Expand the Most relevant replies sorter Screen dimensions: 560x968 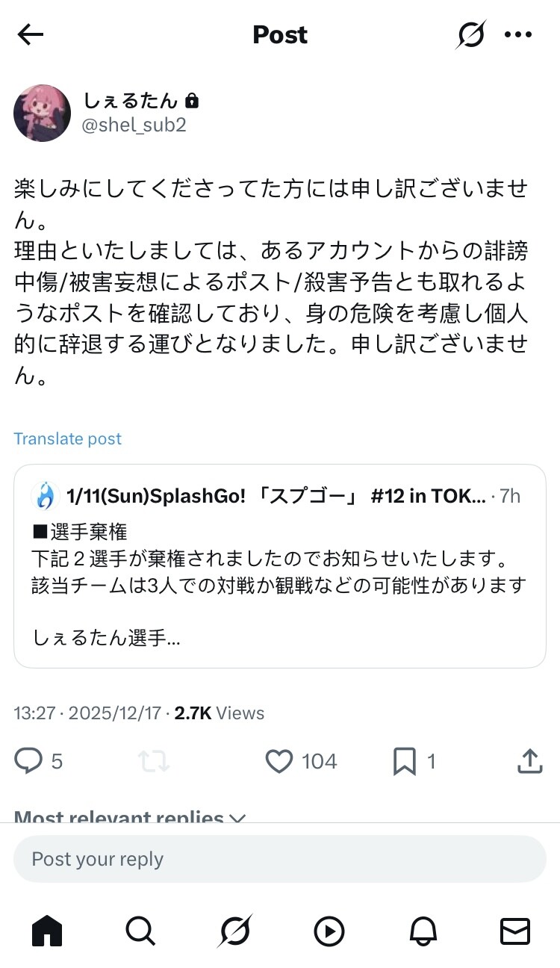coord(130,817)
